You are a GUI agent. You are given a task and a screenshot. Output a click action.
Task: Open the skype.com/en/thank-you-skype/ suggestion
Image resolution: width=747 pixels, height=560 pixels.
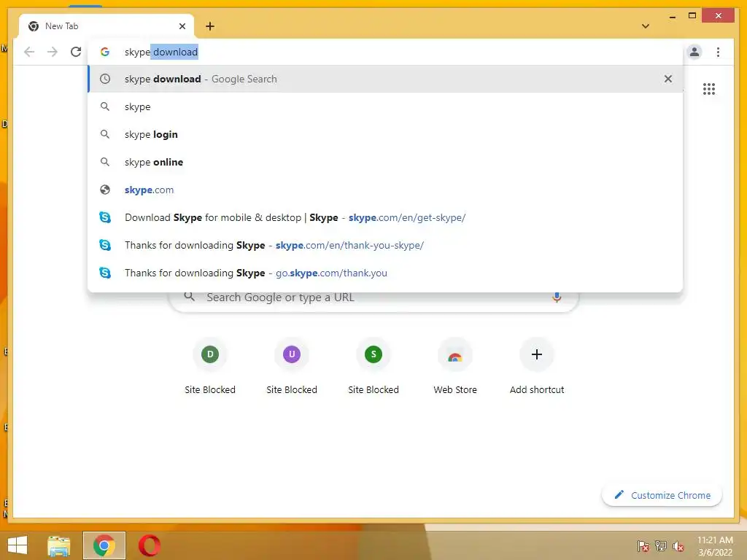coord(385,245)
